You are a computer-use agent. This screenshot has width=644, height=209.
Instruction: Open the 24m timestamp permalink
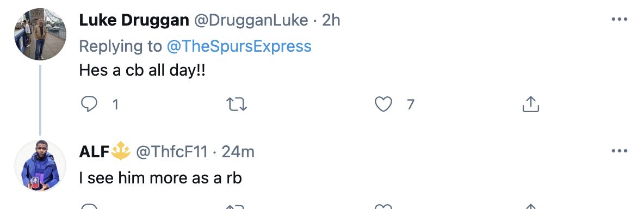tap(238, 152)
